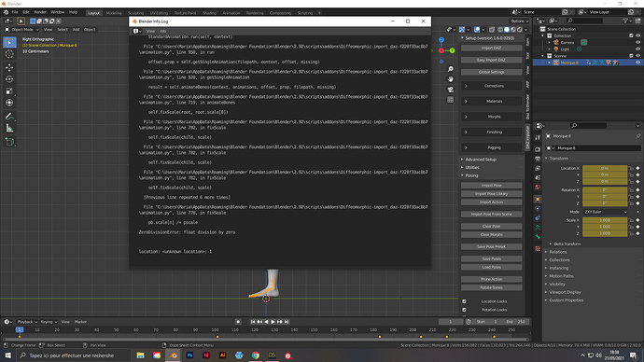Toggle lock on Location X
This screenshot has height=362, width=644.
tap(631, 168)
